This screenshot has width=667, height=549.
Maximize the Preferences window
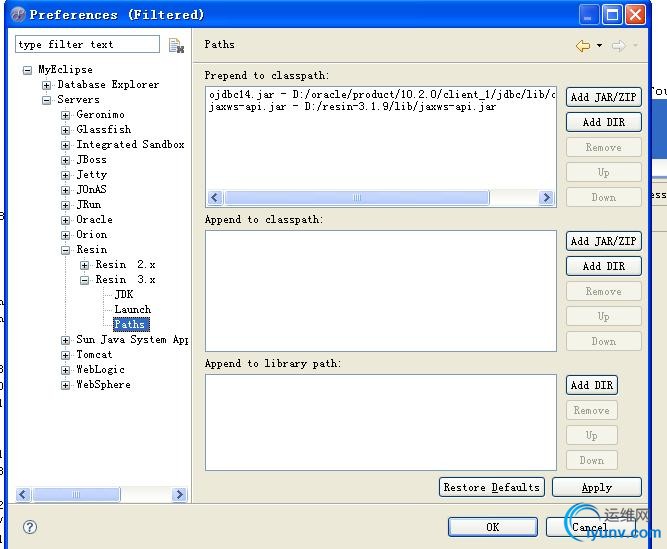[613, 15]
